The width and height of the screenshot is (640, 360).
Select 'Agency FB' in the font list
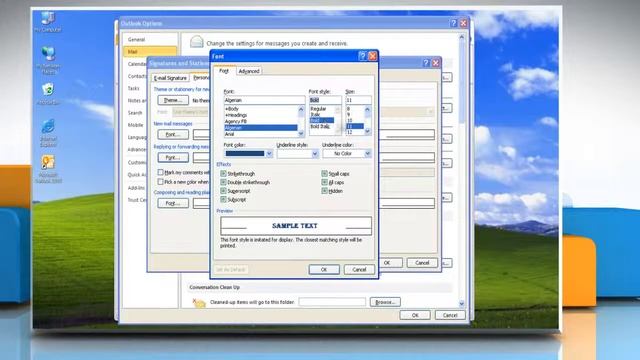(236, 121)
